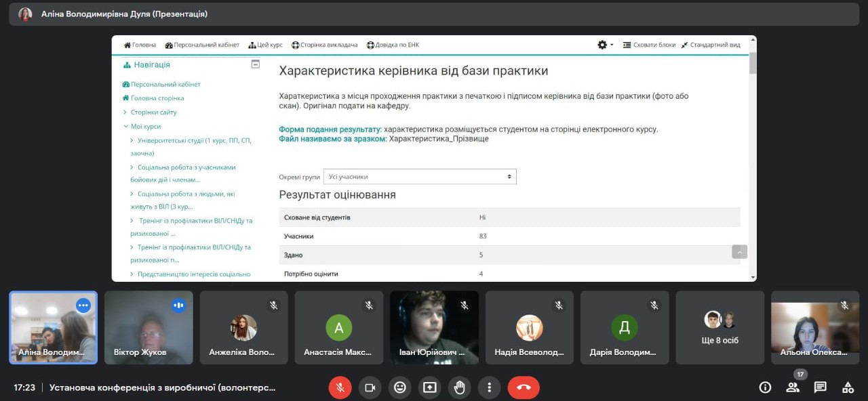Leave the call with red hang-up button

(524, 387)
